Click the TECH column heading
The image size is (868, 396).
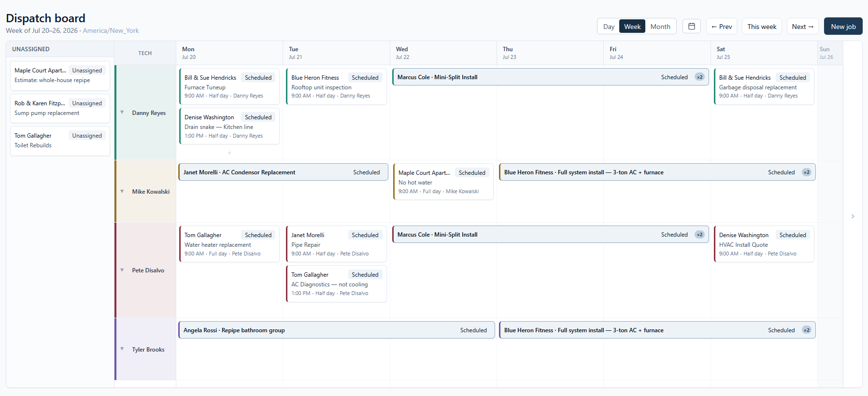tap(145, 53)
